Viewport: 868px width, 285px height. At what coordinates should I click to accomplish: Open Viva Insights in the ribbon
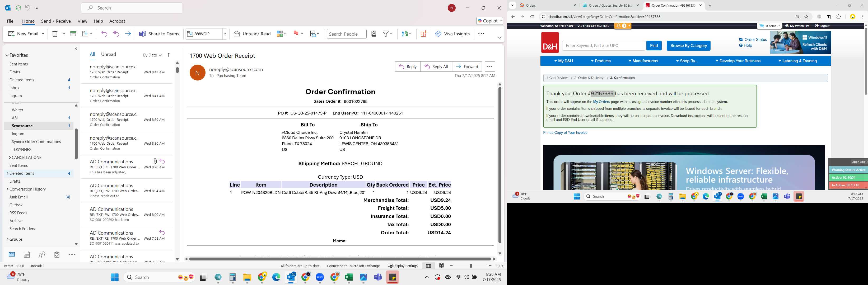pos(452,34)
